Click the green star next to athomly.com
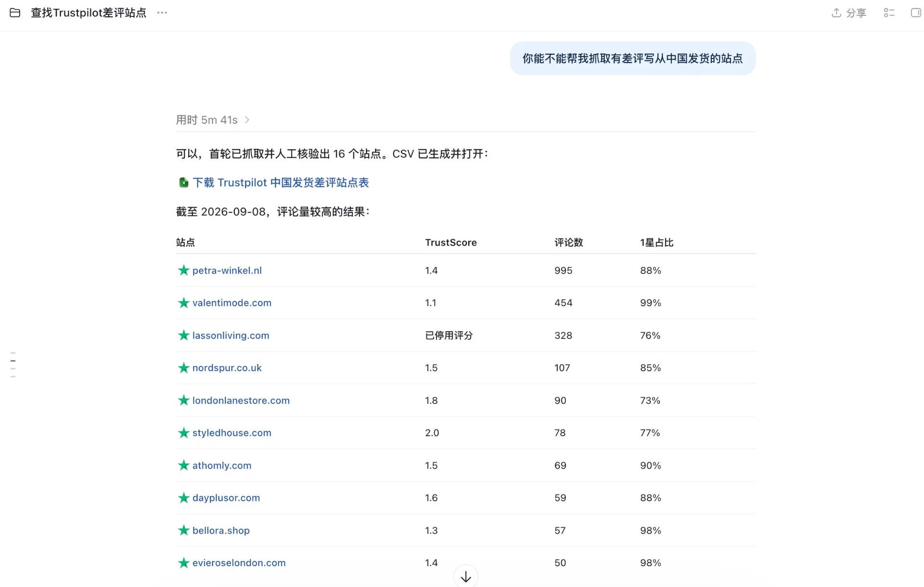 (x=183, y=465)
